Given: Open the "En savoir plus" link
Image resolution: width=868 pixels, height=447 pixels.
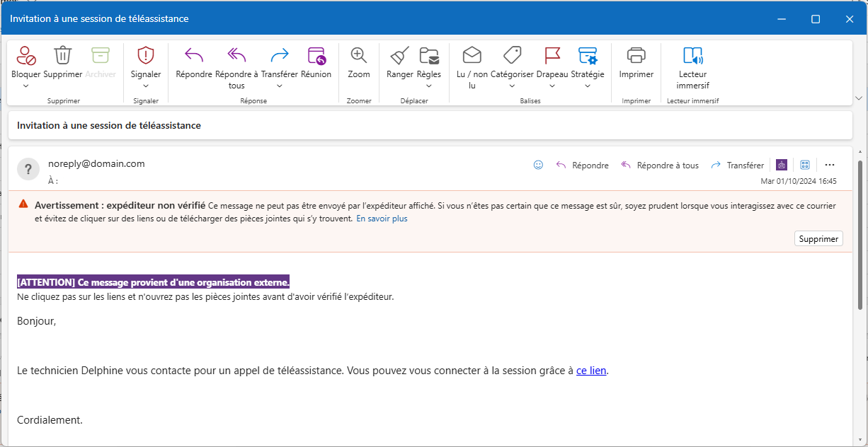Looking at the screenshot, I should click(x=382, y=219).
